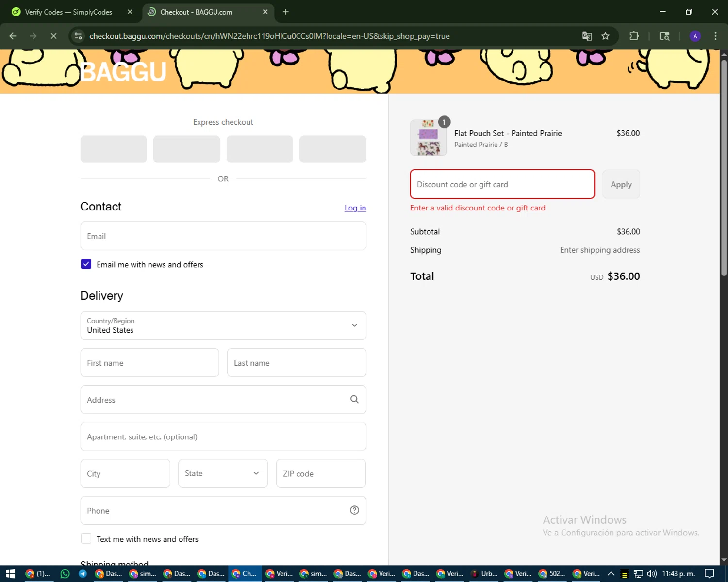Open the (1)... Chrome taskbar window
Viewport: 728px width, 582px height.
tap(37, 574)
